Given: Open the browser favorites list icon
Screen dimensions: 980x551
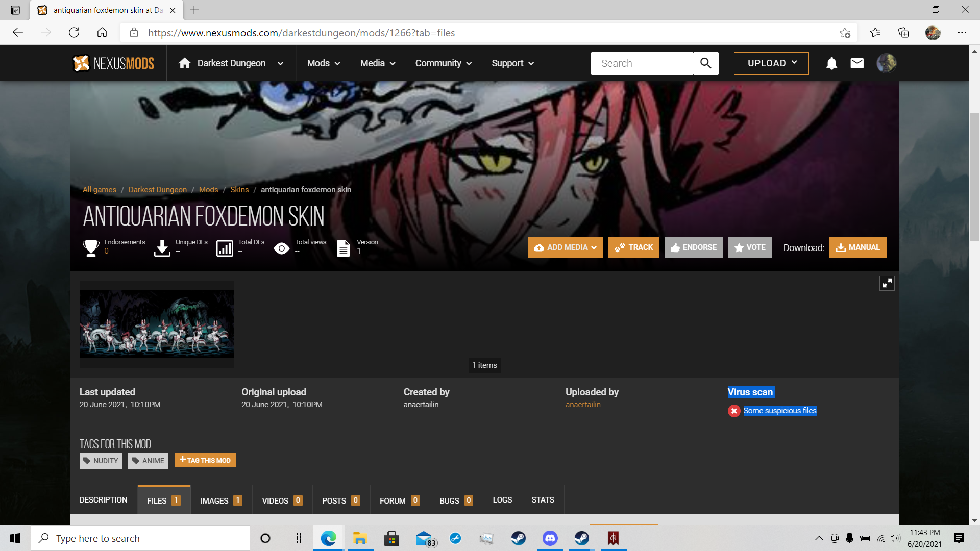Looking at the screenshot, I should coord(875,33).
